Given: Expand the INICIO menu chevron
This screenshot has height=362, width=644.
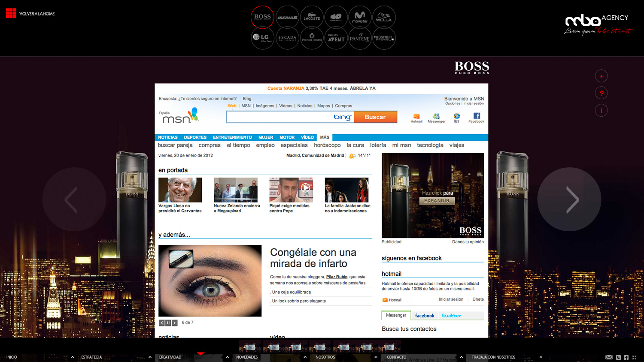Looking at the screenshot, I should click(x=73, y=357).
